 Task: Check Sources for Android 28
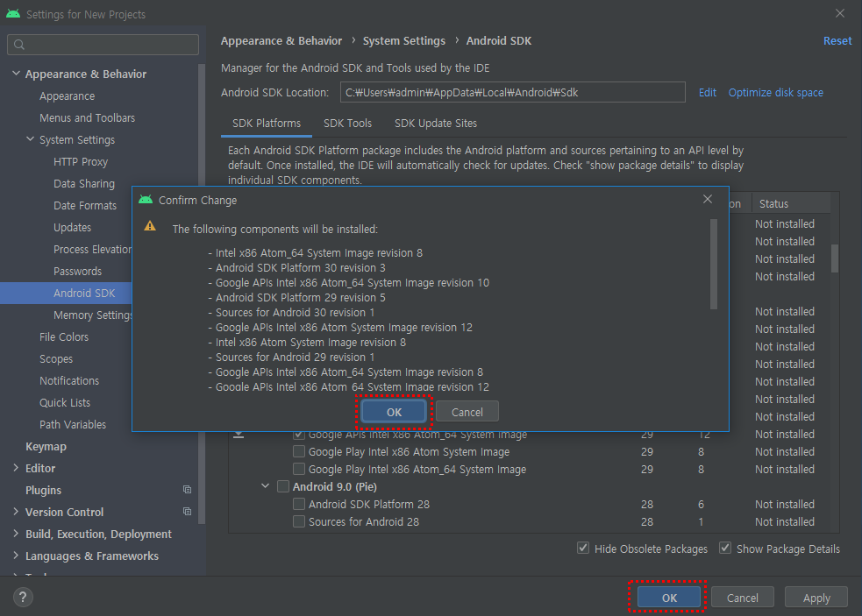point(299,521)
